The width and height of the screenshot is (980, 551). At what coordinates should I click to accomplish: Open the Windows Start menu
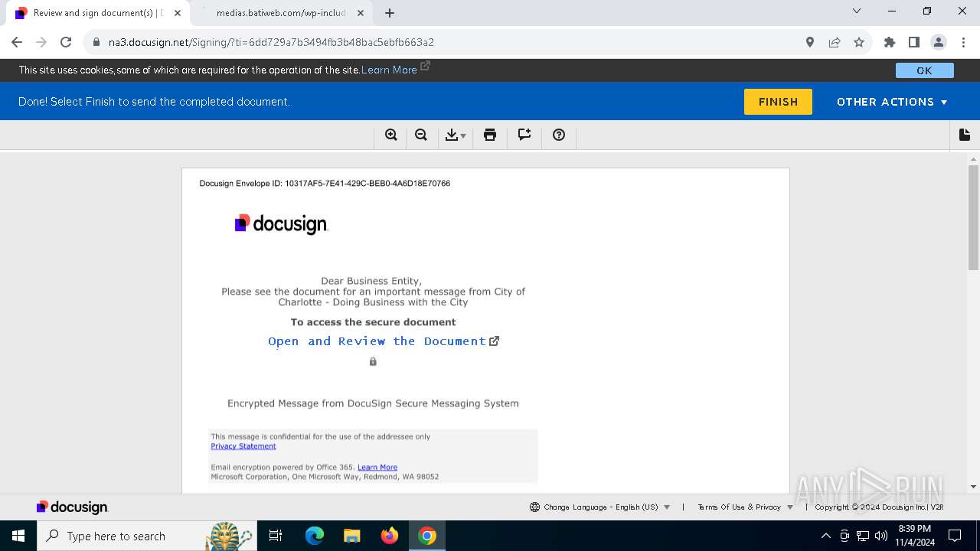coord(18,536)
